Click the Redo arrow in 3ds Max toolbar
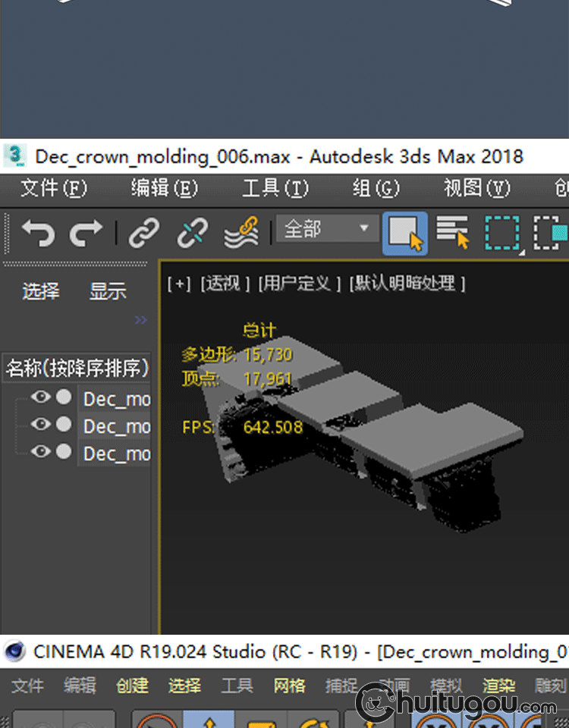 click(86, 232)
